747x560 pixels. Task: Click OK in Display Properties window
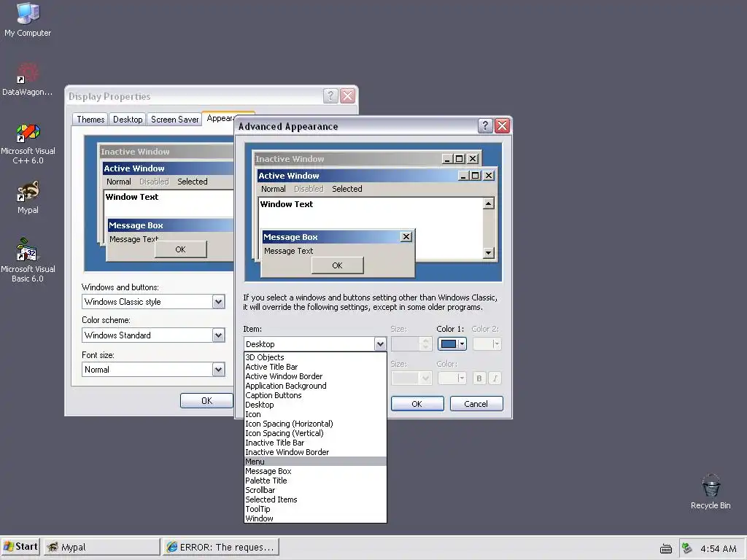click(x=206, y=400)
